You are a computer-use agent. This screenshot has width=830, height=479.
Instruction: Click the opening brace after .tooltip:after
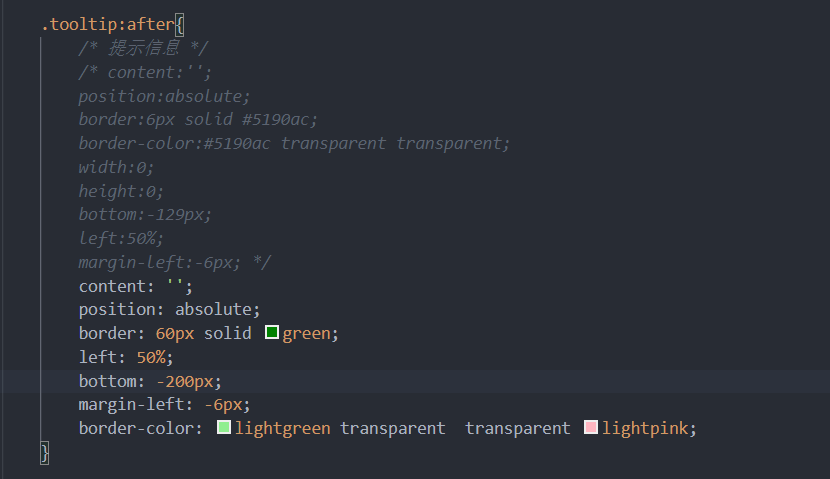(180, 25)
